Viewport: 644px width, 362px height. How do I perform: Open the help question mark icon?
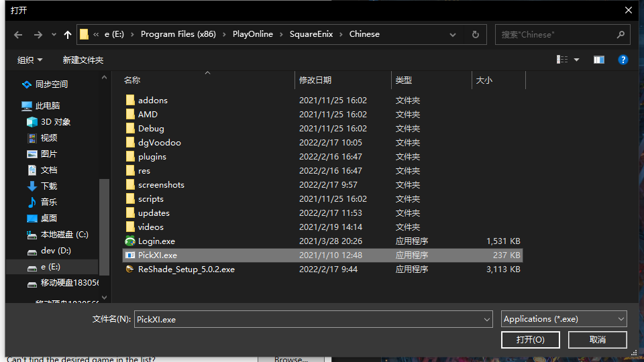pos(623,60)
